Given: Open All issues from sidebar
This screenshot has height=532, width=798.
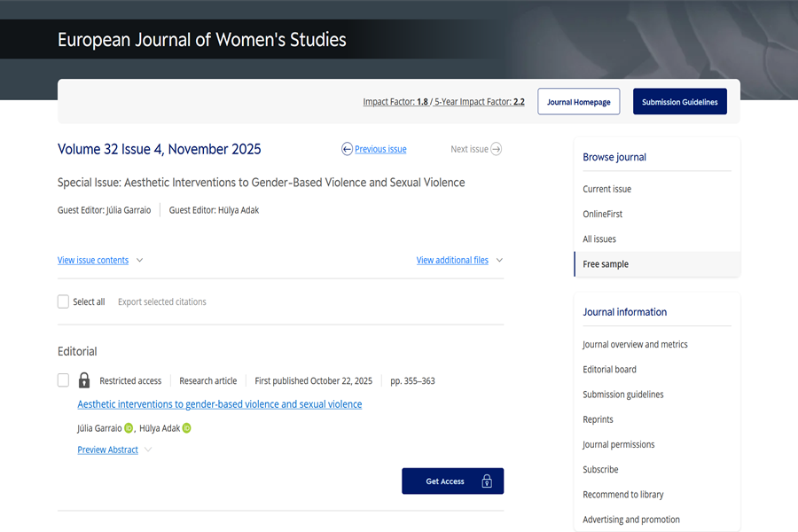Looking at the screenshot, I should 599,239.
